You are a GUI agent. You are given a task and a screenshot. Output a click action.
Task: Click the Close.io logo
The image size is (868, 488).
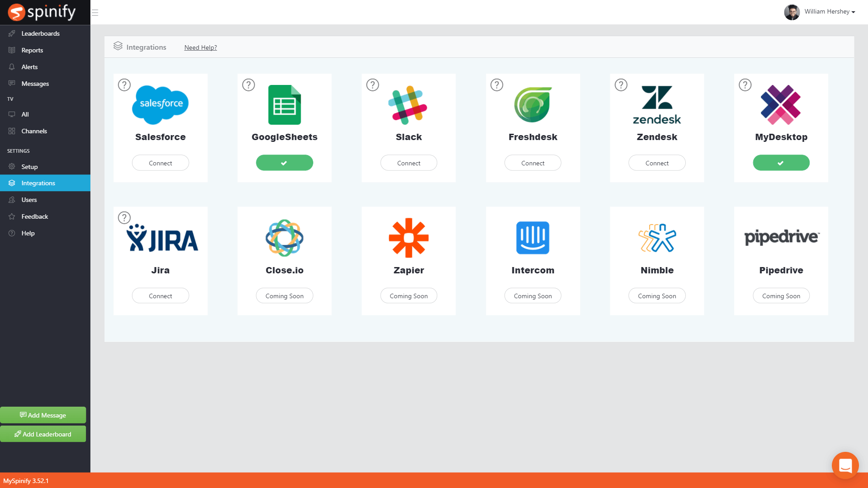284,238
